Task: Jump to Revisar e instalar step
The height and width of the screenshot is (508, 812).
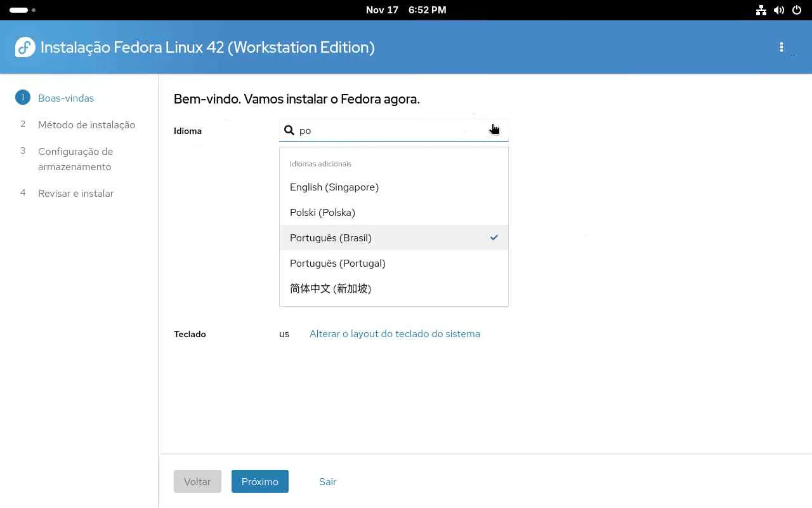Action: (x=75, y=194)
